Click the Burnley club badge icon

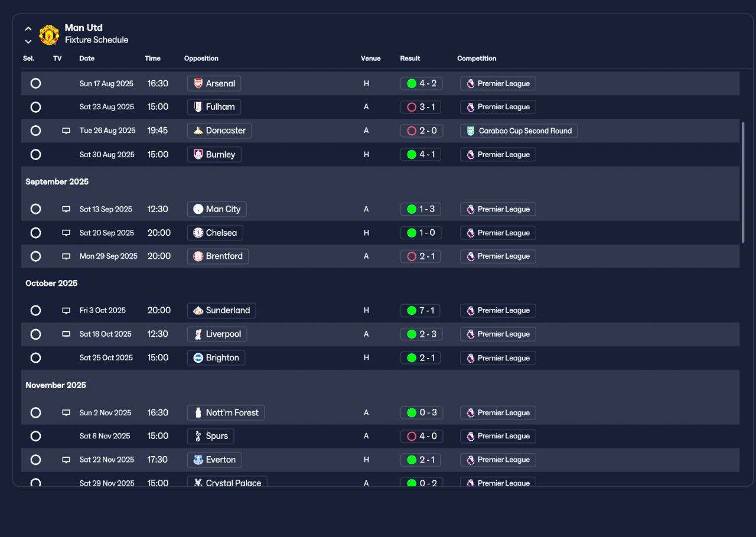[198, 154]
